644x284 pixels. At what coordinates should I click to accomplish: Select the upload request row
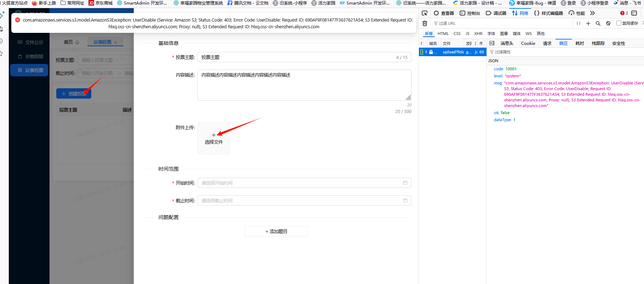click(453, 52)
